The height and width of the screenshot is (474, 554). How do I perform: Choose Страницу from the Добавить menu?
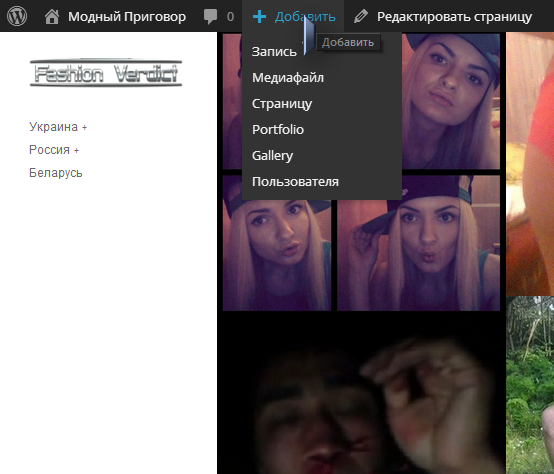coord(282,103)
